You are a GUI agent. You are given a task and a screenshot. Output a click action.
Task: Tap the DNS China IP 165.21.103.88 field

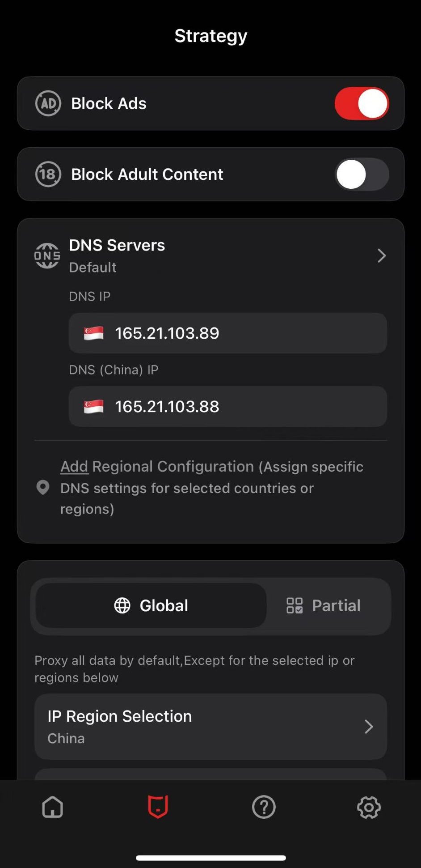pos(228,407)
